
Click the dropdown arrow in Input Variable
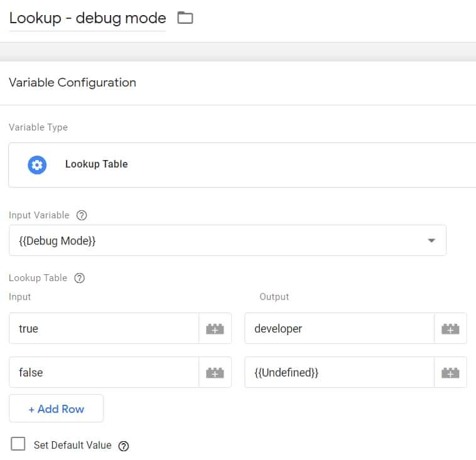[431, 241]
